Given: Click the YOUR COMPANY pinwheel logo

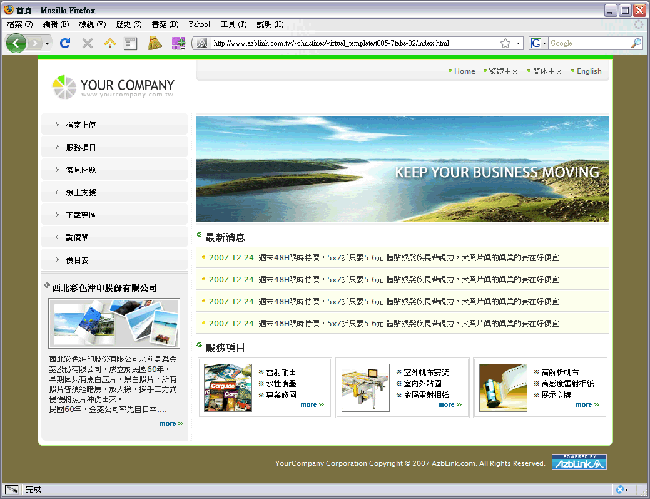Looking at the screenshot, I should pos(63,87).
